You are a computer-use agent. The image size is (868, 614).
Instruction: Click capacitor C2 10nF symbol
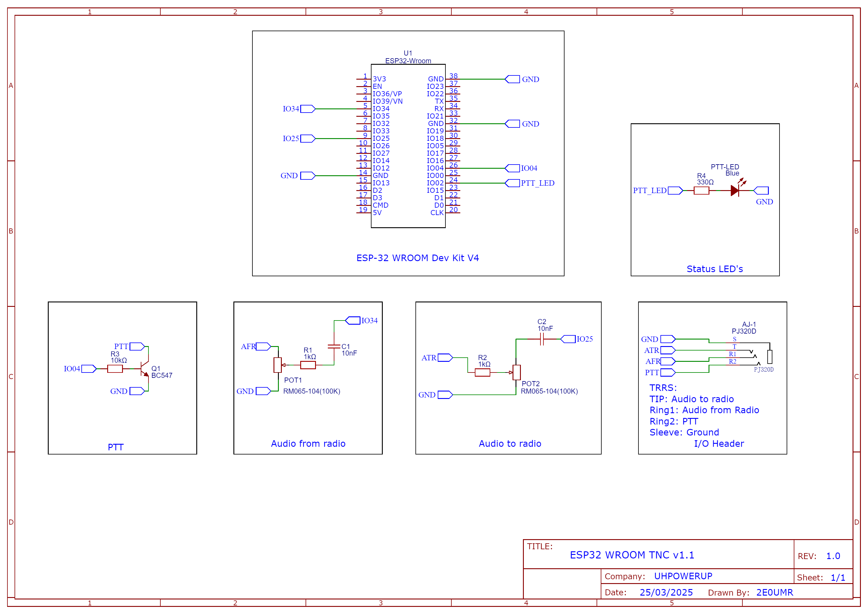[542, 339]
